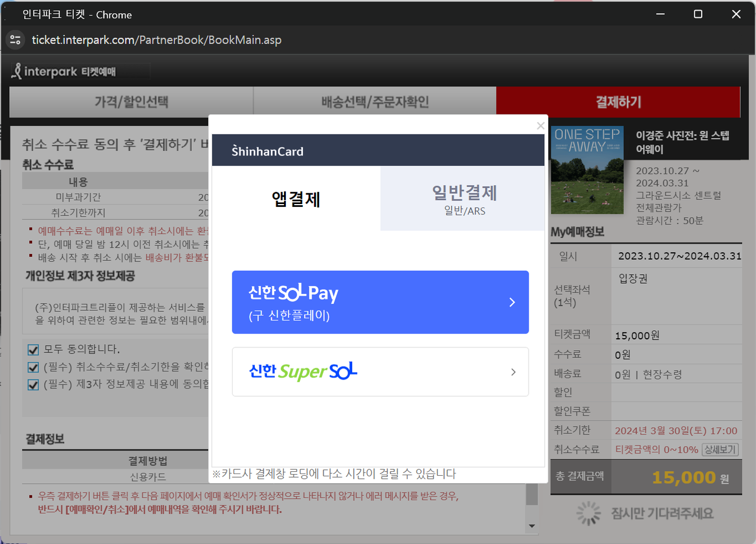Viewport: 756px width, 544px height.
Task: Click the 신용카드 payment method cell
Action: coord(148,477)
